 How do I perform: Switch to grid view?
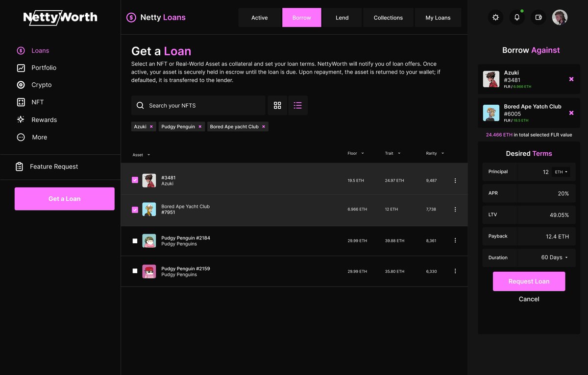point(277,105)
